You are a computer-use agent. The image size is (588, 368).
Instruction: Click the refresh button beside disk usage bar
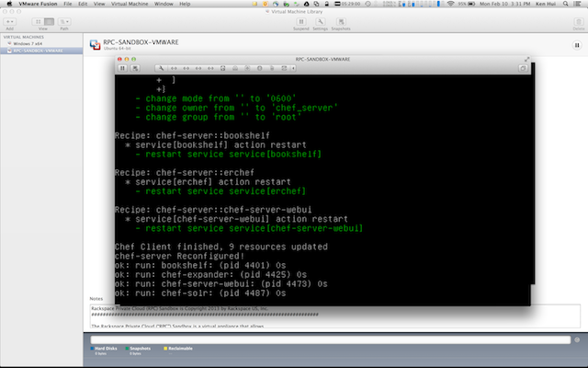[577, 339]
